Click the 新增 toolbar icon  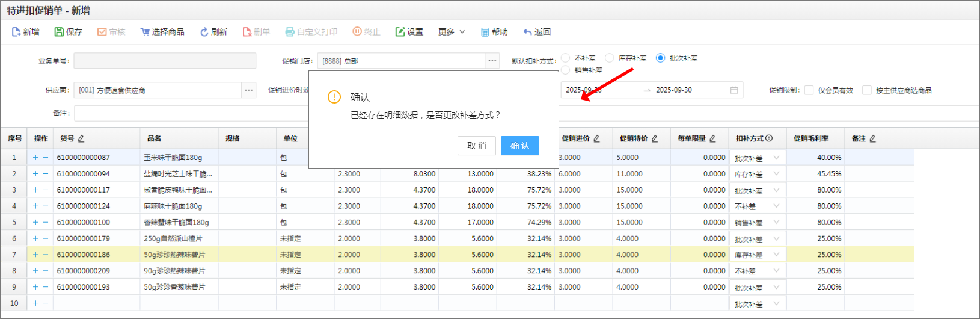16,32
